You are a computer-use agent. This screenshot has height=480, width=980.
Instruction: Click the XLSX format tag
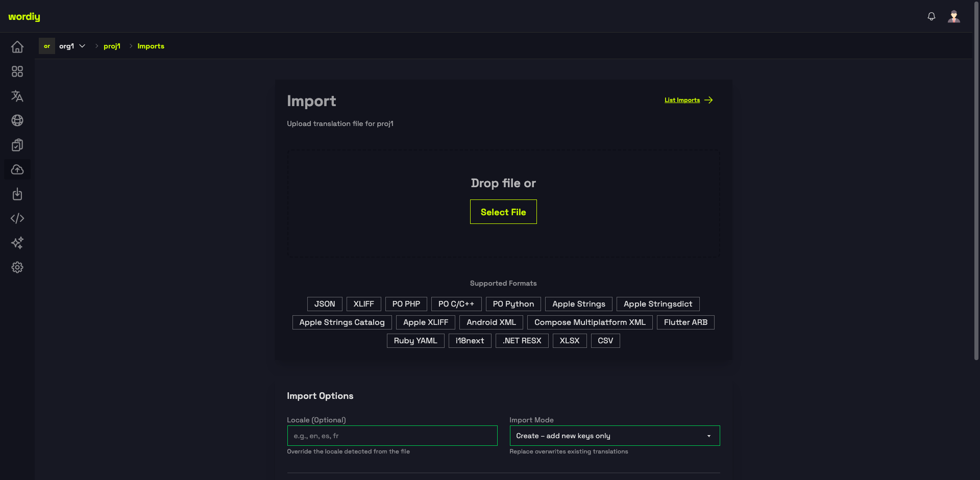pyautogui.click(x=570, y=341)
